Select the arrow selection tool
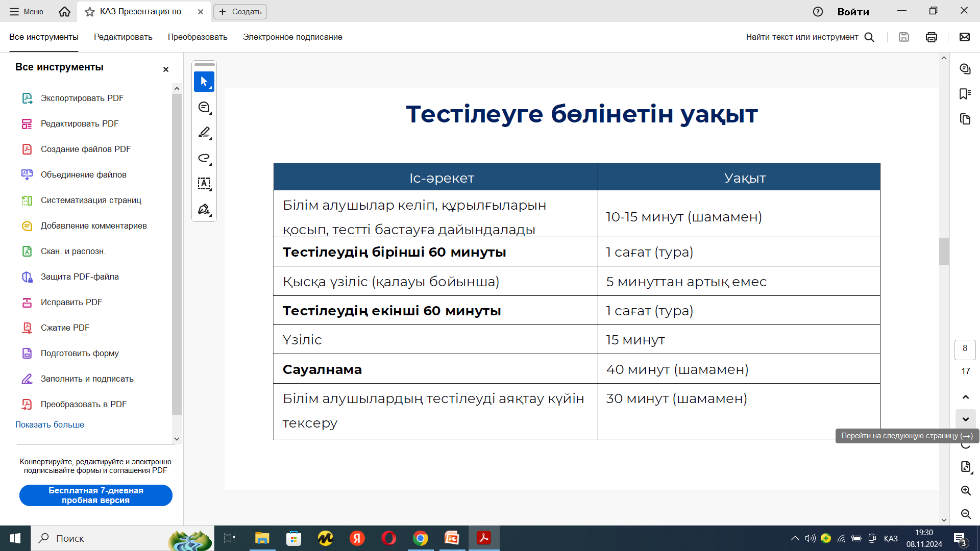 [204, 82]
